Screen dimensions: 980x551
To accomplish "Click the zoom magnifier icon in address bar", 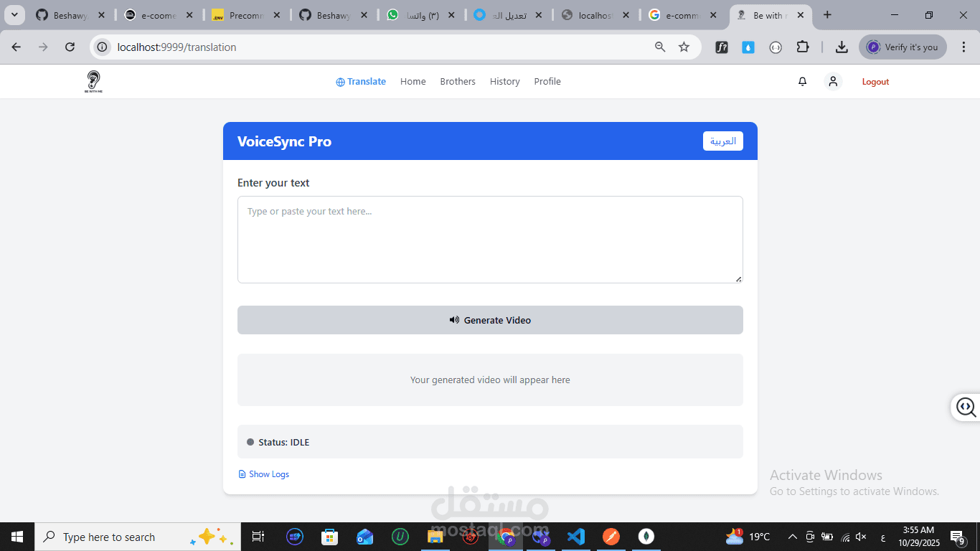I will point(660,47).
